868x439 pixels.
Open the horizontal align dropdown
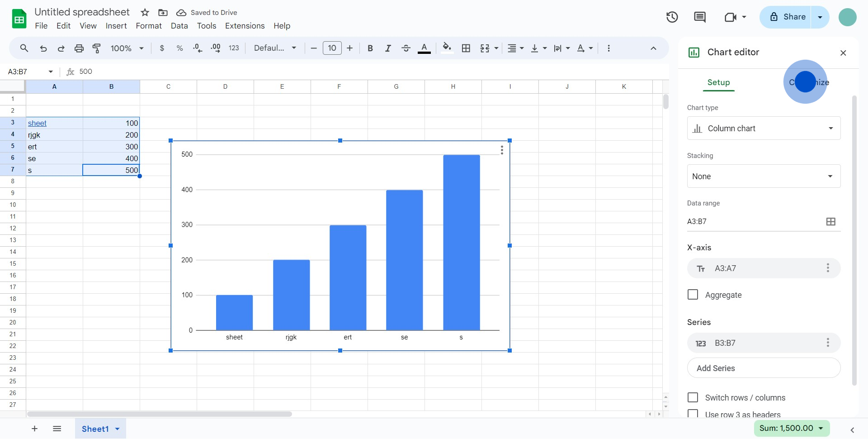[515, 48]
